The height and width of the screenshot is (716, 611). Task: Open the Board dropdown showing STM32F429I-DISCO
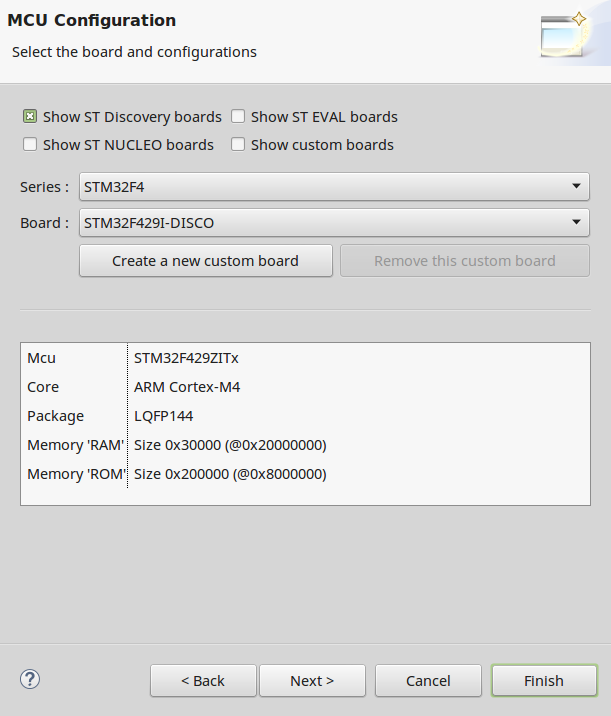(334, 223)
